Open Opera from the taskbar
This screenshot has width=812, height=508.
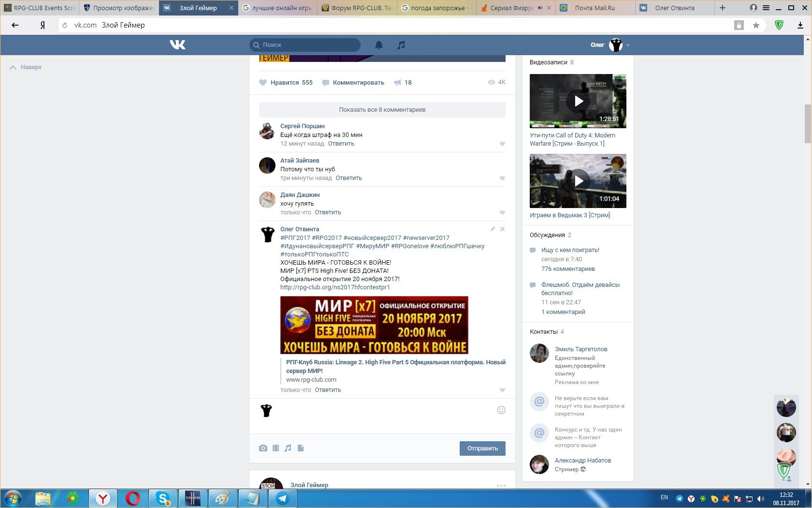pos(132,498)
